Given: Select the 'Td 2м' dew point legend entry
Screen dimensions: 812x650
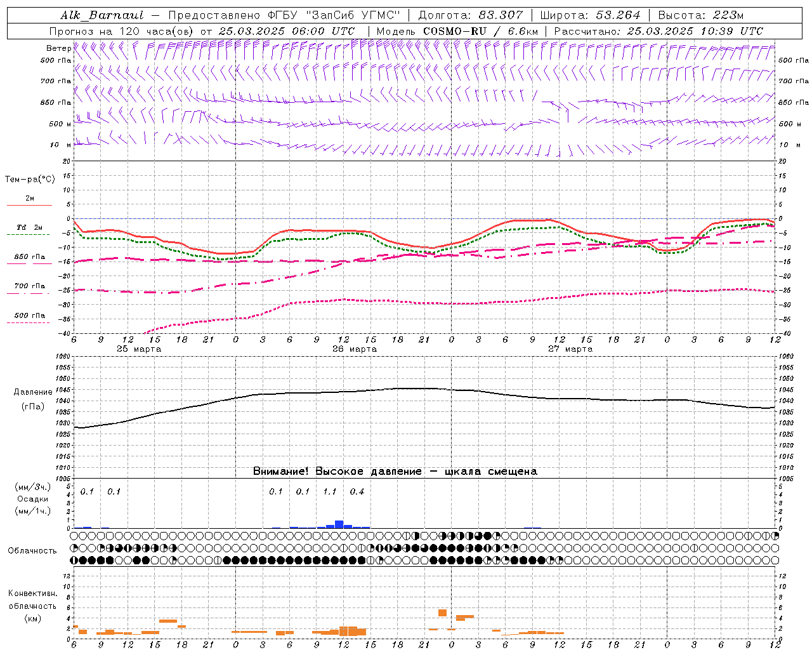Looking at the screenshot, I should pos(30,227).
